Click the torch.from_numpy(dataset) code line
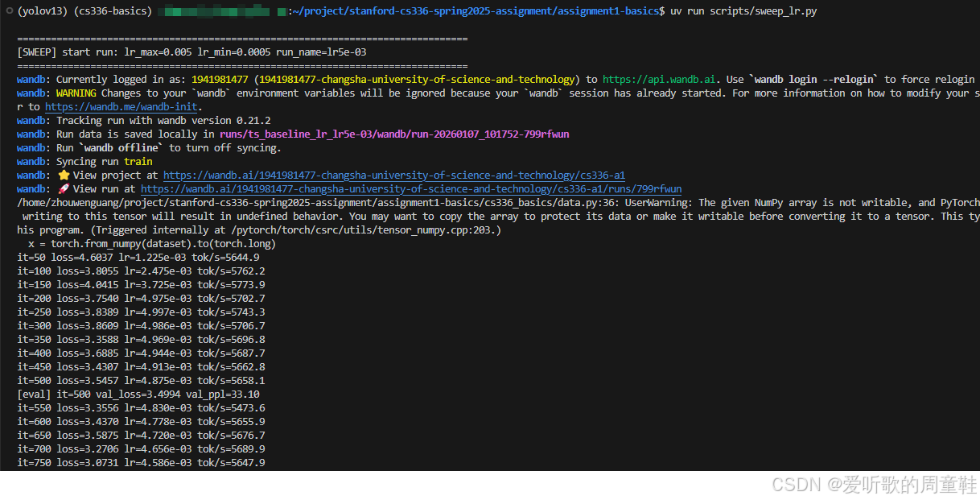 pyautogui.click(x=151, y=243)
